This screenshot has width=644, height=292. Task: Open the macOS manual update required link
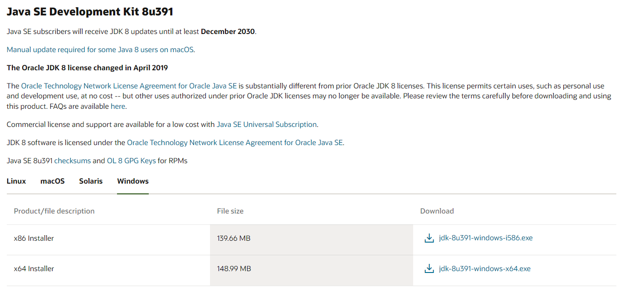click(x=100, y=49)
